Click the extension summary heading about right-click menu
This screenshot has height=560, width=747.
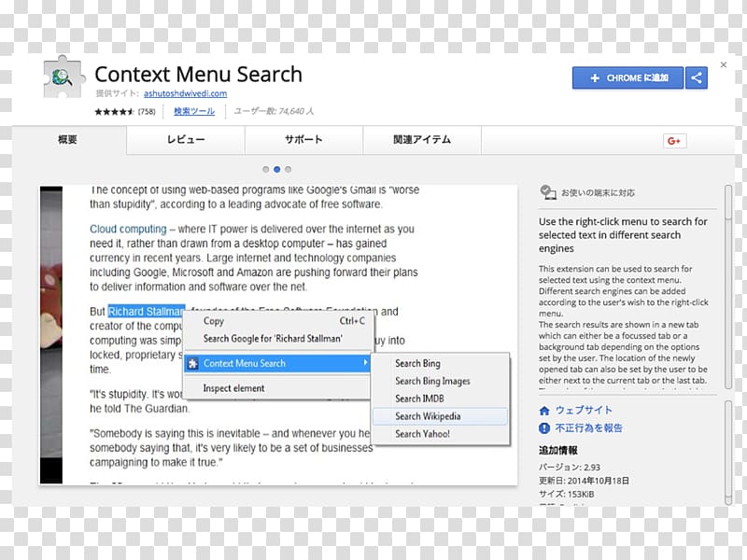point(623,235)
